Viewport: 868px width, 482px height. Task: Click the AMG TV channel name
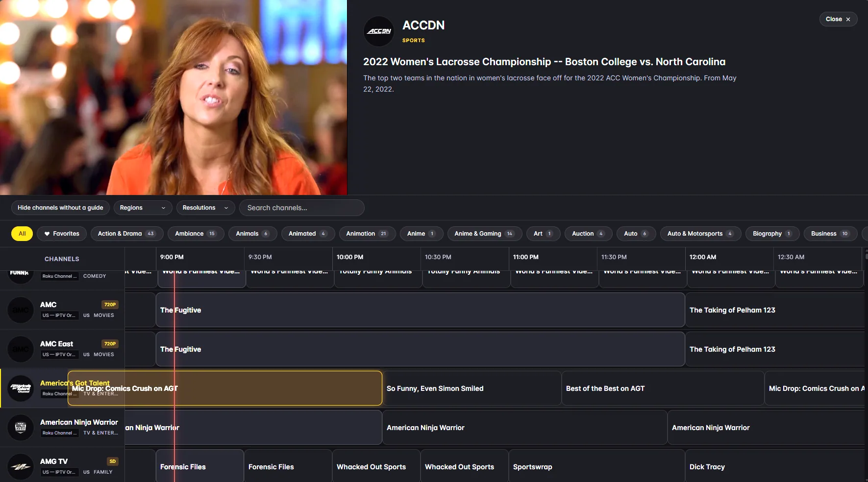[x=54, y=461]
